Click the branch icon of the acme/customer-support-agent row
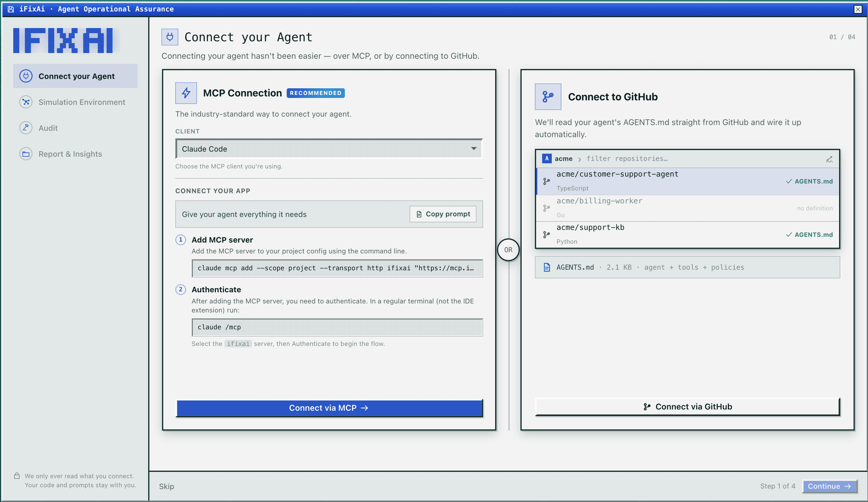The height and width of the screenshot is (502, 868). pyautogui.click(x=546, y=181)
